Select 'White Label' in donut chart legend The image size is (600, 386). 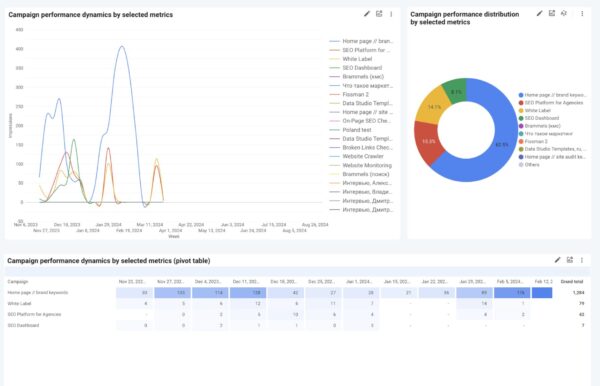pyautogui.click(x=535, y=110)
